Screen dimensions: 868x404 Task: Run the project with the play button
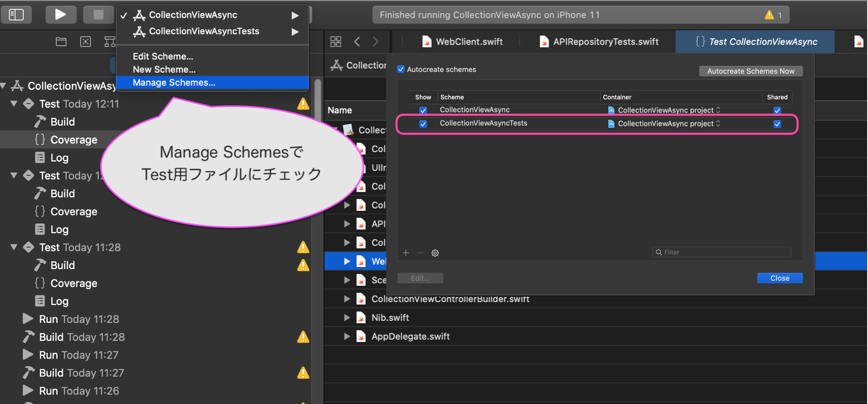coord(61,15)
